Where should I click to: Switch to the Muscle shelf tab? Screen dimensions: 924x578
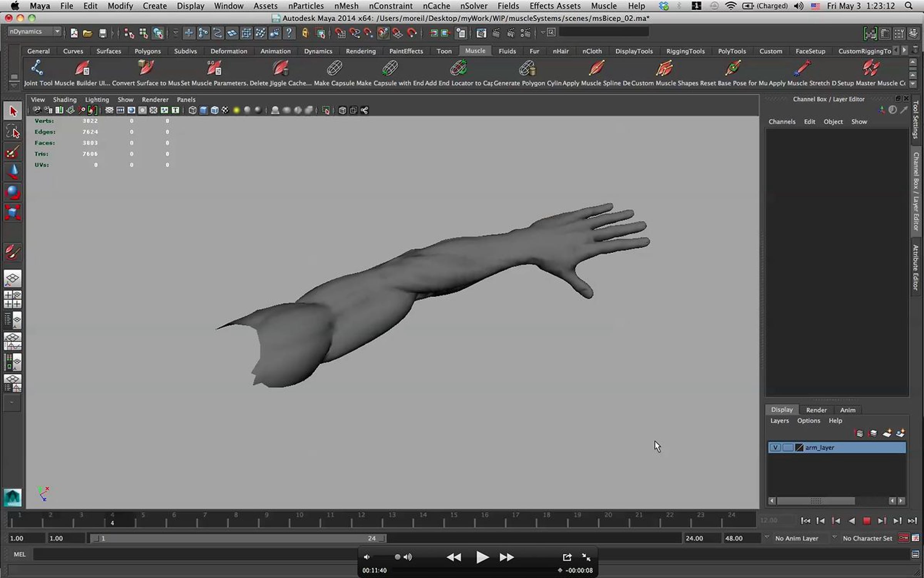[x=475, y=50]
